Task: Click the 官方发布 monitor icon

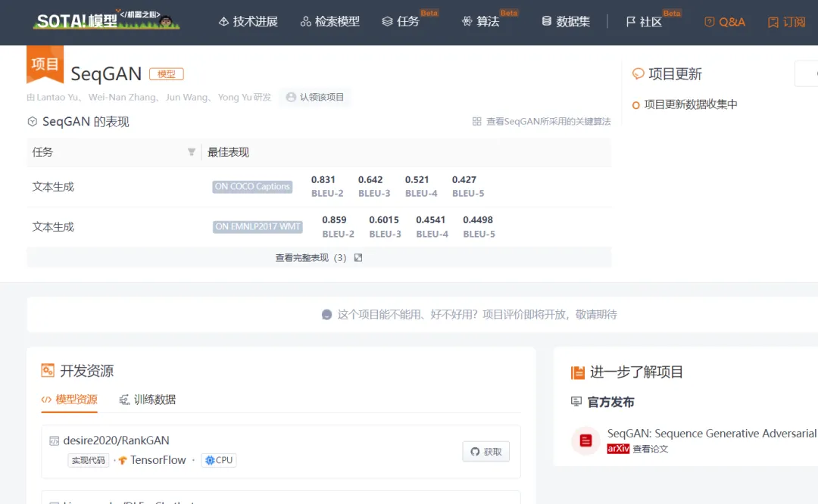Action: (x=576, y=402)
